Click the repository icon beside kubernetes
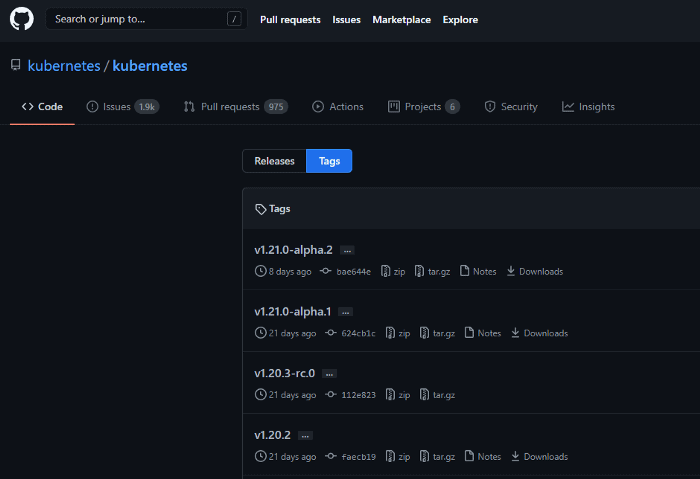 tap(16, 65)
